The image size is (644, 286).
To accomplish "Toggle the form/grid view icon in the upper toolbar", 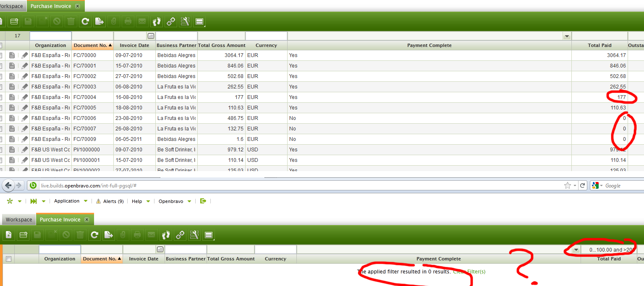I will coord(199,21).
